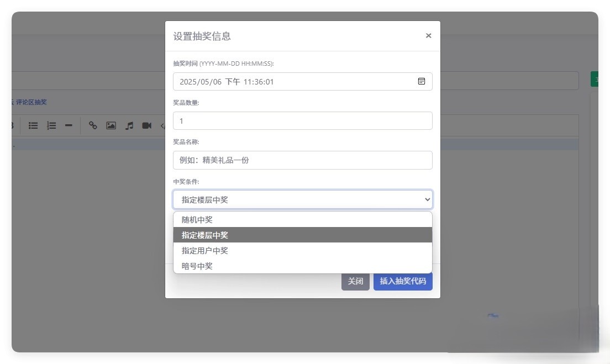
Task: Select 指定楼层中奖 option in list
Action: pos(303,235)
